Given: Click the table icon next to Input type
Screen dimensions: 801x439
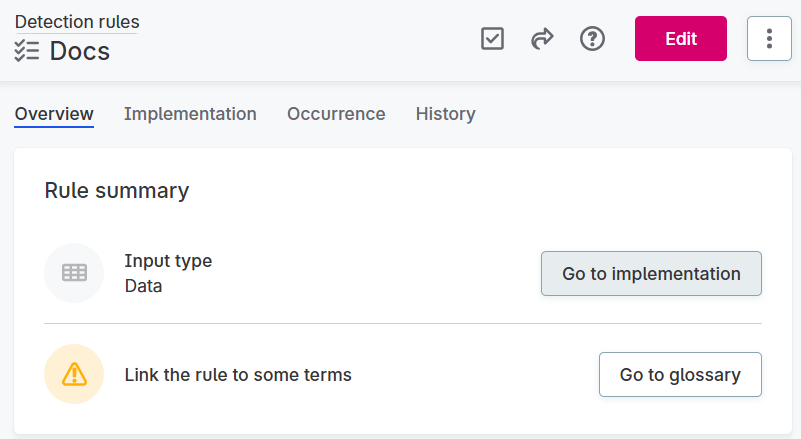Looking at the screenshot, I should click(74, 273).
